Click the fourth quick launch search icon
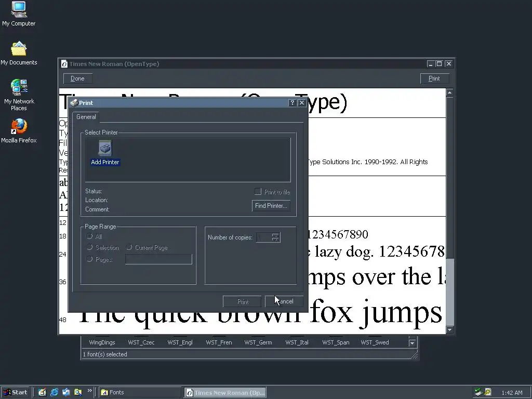This screenshot has height=399, width=532. [78, 392]
